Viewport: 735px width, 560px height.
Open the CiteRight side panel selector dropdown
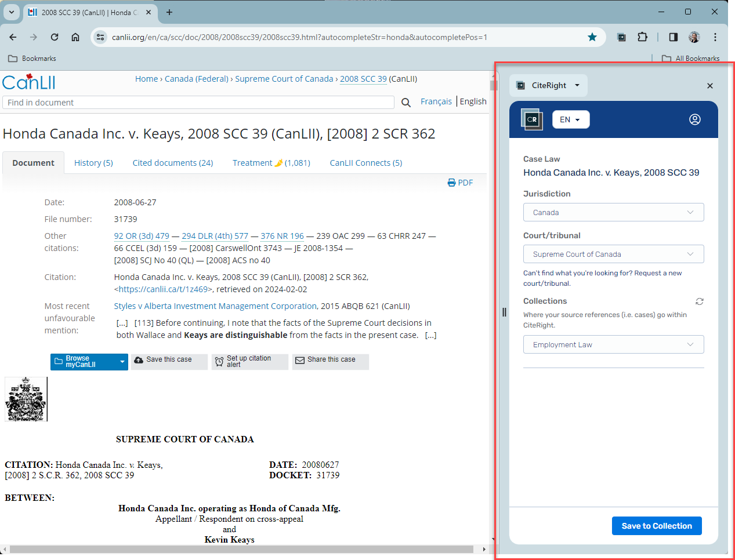549,85
